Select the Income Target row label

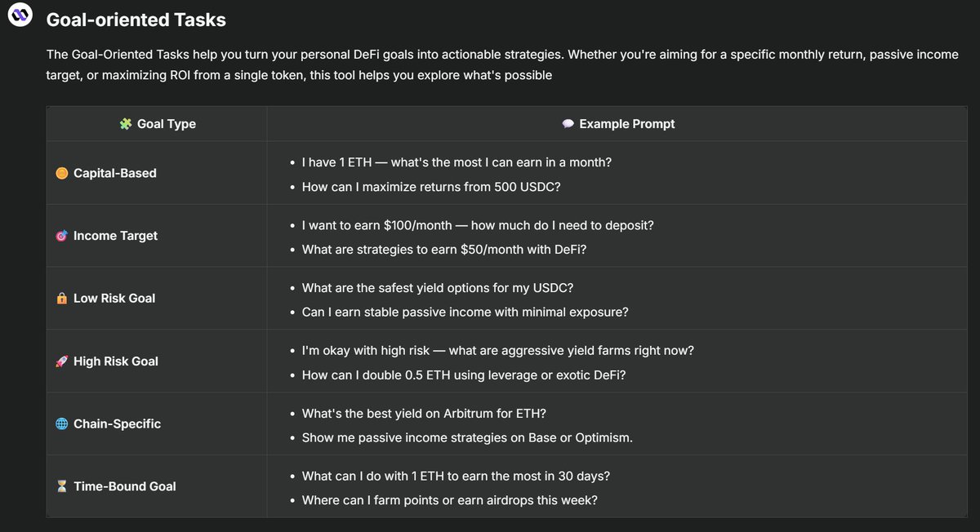pyautogui.click(x=115, y=236)
